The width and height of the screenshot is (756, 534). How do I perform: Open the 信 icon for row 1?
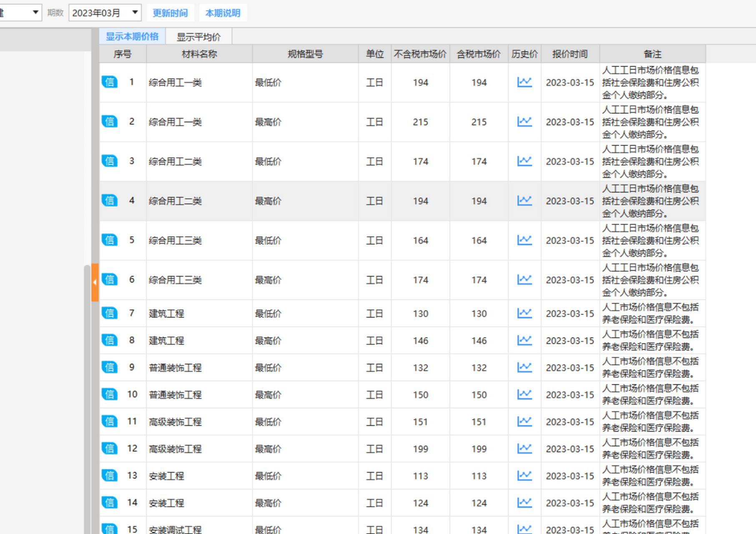tap(110, 82)
